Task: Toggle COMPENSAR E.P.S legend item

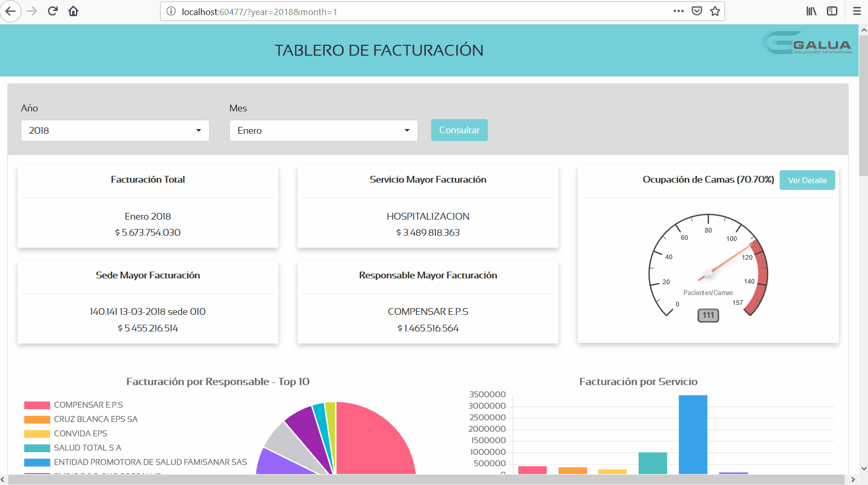Action: (88, 405)
